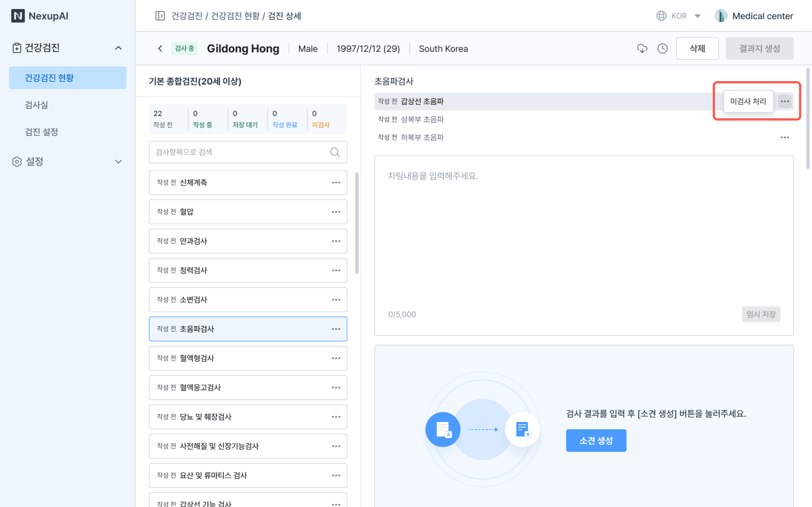
Task: Click the NexupAI logo
Action: click(x=40, y=16)
